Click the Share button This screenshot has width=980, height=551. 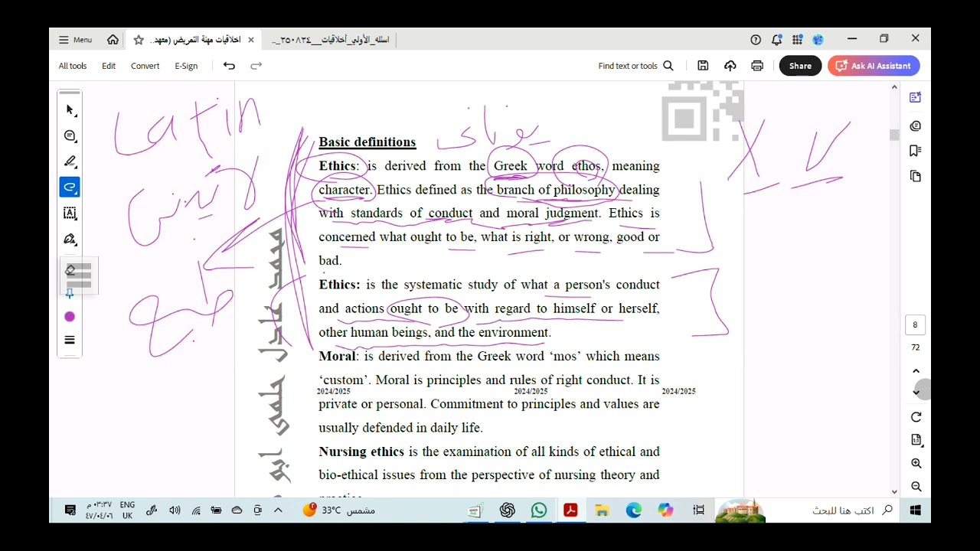click(800, 66)
